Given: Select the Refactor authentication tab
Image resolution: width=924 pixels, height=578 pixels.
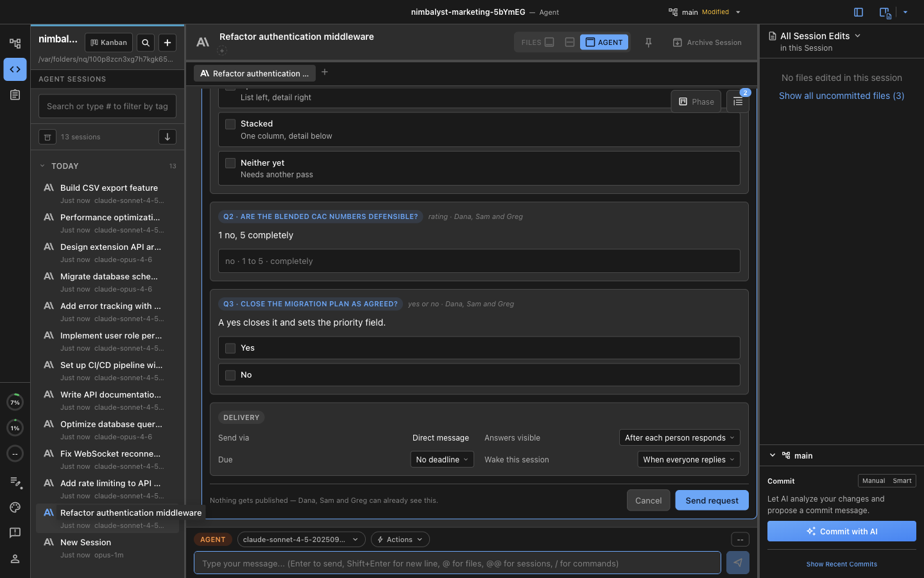Looking at the screenshot, I should click(255, 73).
